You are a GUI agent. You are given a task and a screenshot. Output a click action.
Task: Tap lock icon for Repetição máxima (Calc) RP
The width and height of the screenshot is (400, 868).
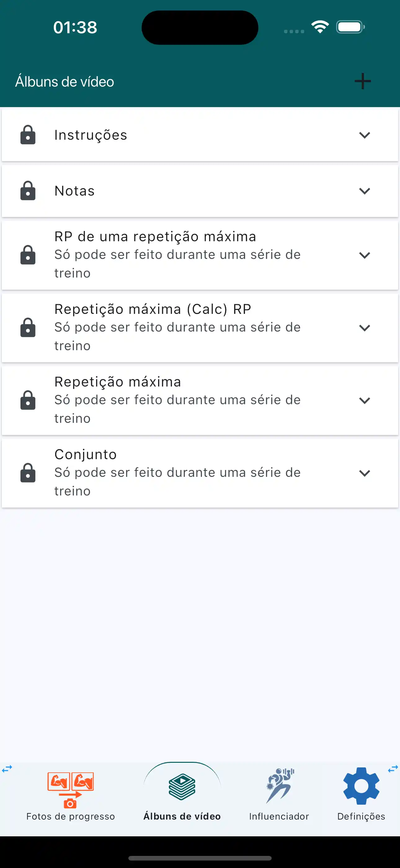pyautogui.click(x=28, y=328)
